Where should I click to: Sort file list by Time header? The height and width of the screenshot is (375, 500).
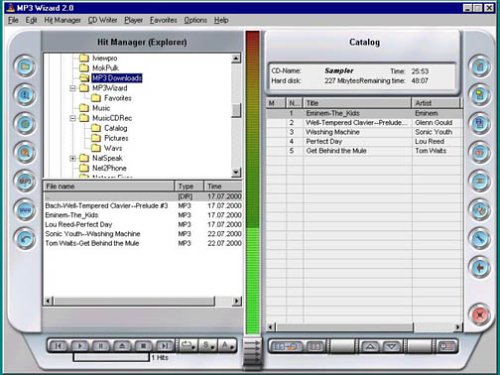point(223,186)
